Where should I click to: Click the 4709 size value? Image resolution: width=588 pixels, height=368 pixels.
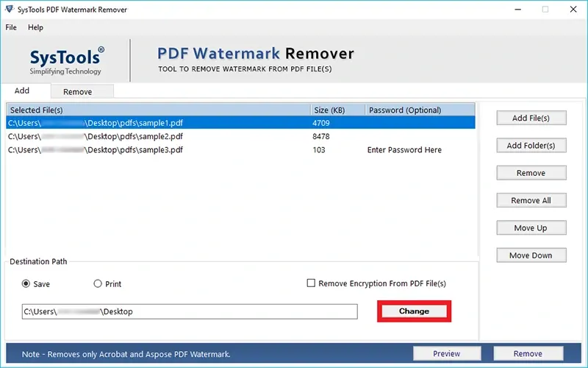[x=321, y=123]
